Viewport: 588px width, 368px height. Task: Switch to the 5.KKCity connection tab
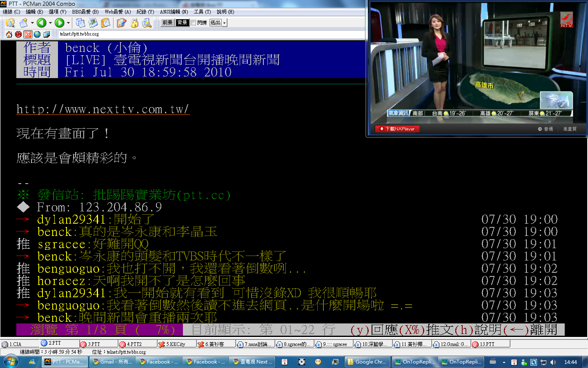(176, 344)
